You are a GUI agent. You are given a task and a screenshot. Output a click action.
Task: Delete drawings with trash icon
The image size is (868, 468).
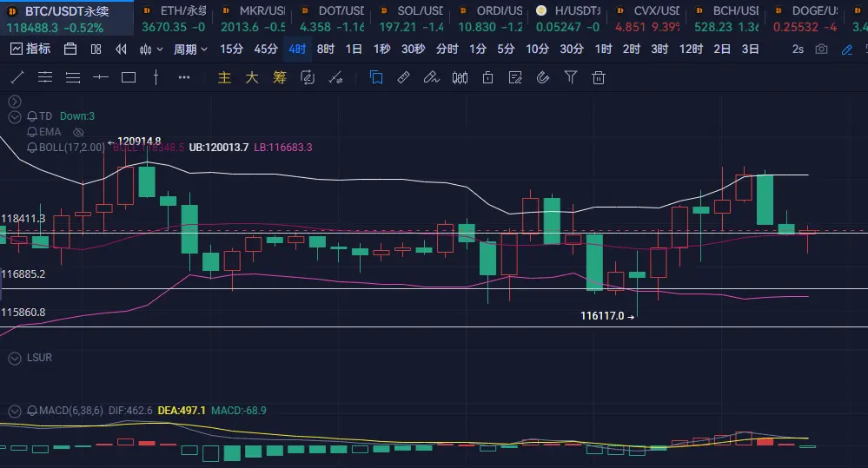[599, 77]
